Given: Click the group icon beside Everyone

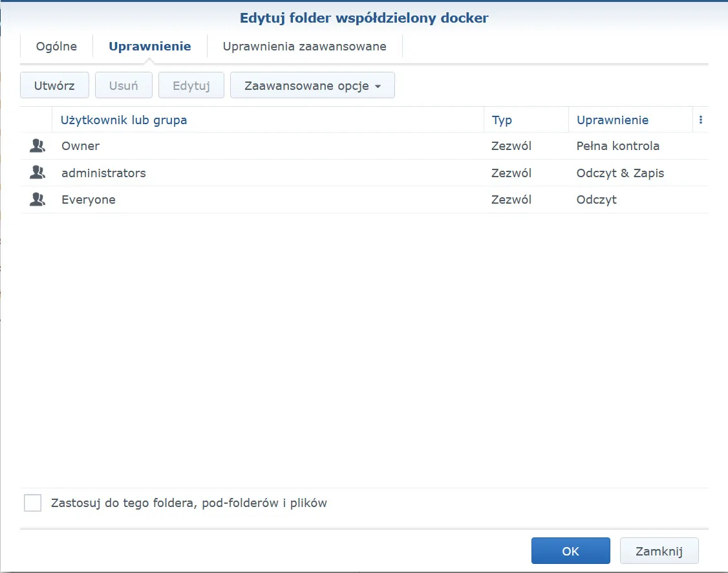Looking at the screenshot, I should [37, 200].
